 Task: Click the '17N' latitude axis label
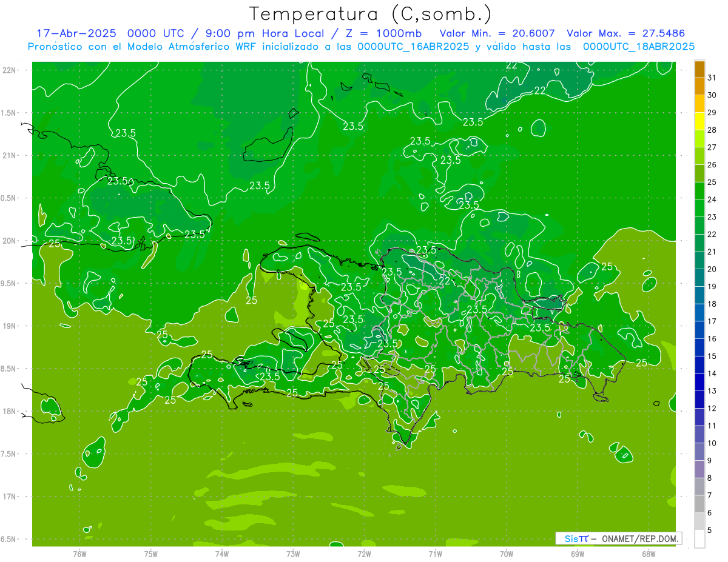tap(10, 497)
